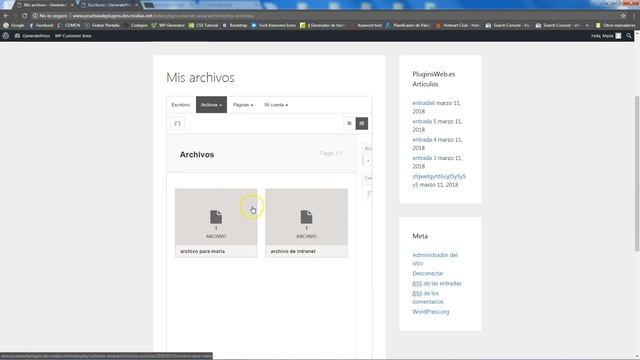The width and height of the screenshot is (640, 360).
Task: Click the Administrador del sitio link
Action: click(x=435, y=259)
